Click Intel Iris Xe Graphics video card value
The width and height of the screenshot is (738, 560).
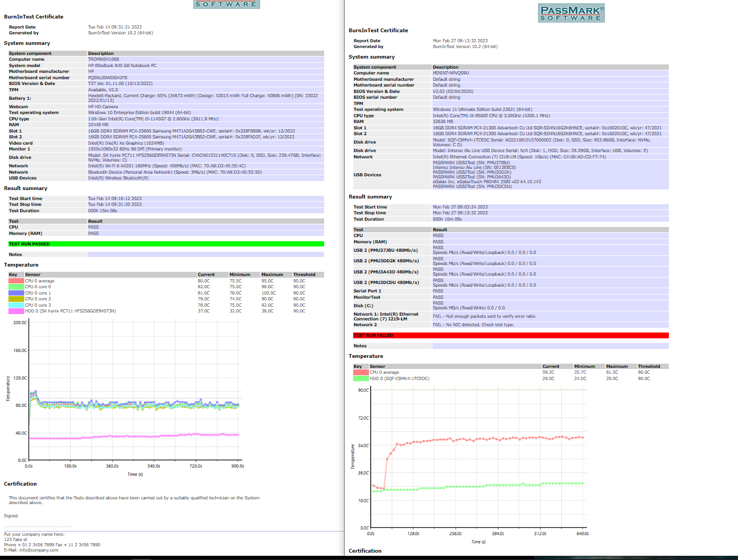tap(126, 143)
